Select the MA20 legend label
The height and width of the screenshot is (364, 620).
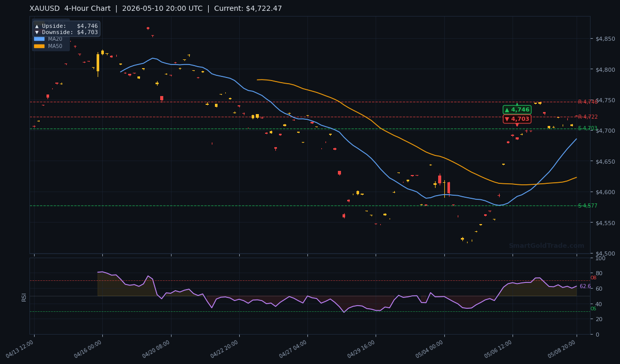coord(55,39)
